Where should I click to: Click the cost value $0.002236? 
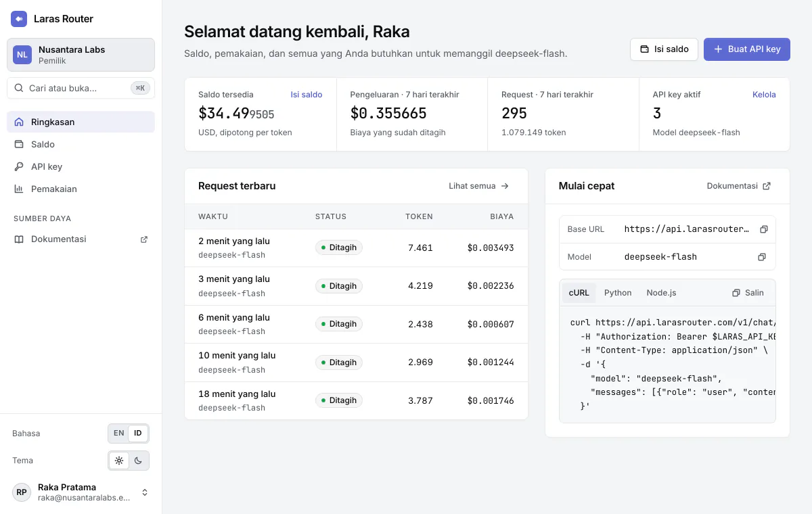click(491, 286)
